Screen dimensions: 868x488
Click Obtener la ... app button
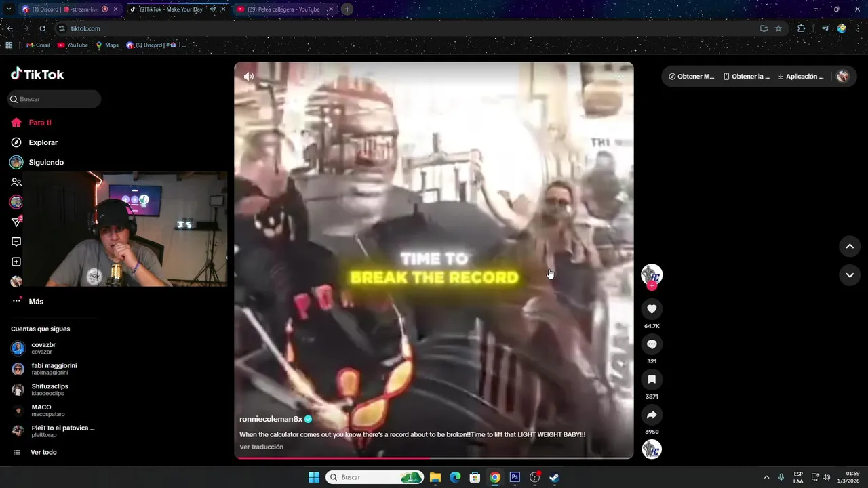(747, 77)
